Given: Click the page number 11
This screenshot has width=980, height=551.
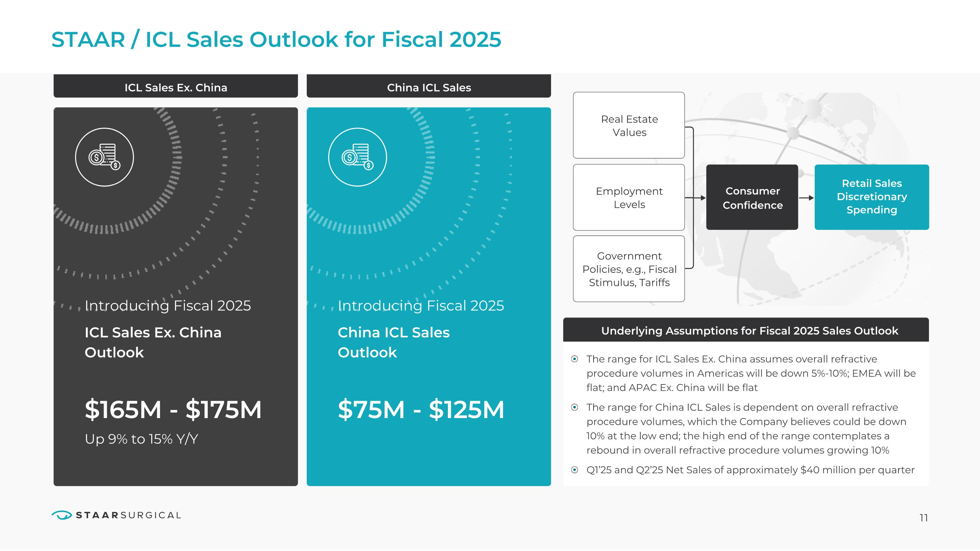Looking at the screenshot, I should click(x=924, y=518).
